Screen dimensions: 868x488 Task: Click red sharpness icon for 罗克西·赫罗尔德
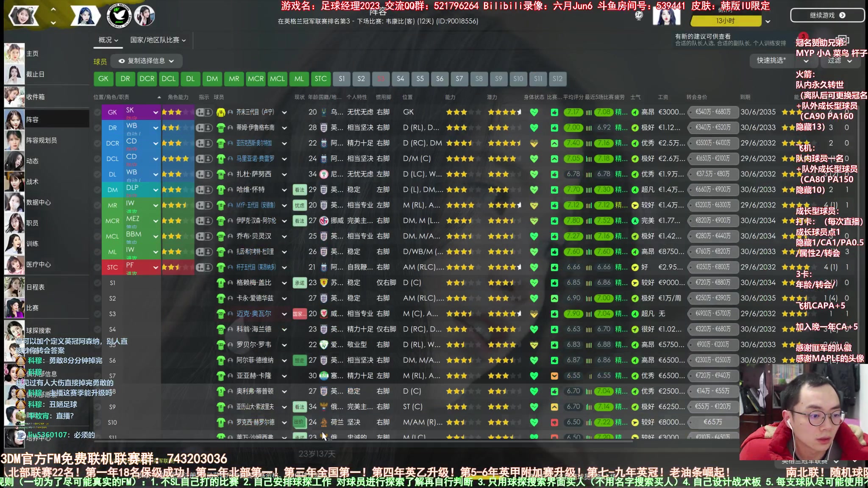554,422
